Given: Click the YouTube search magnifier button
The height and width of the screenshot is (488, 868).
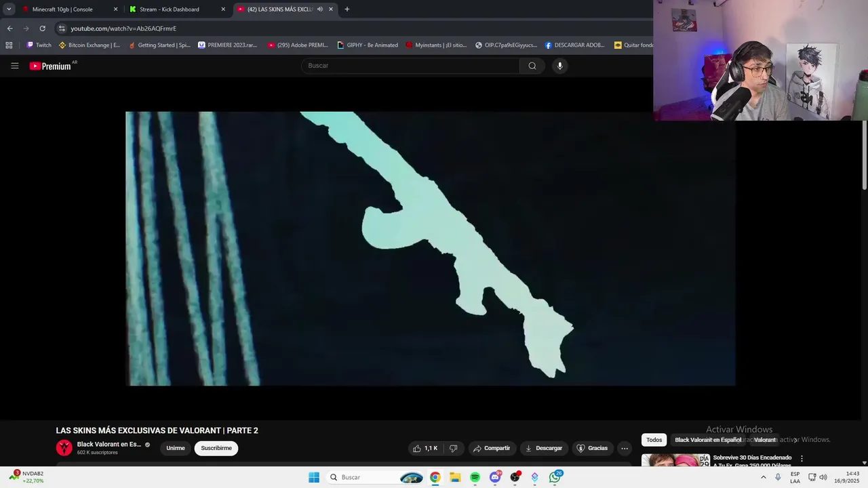Looking at the screenshot, I should pos(532,66).
